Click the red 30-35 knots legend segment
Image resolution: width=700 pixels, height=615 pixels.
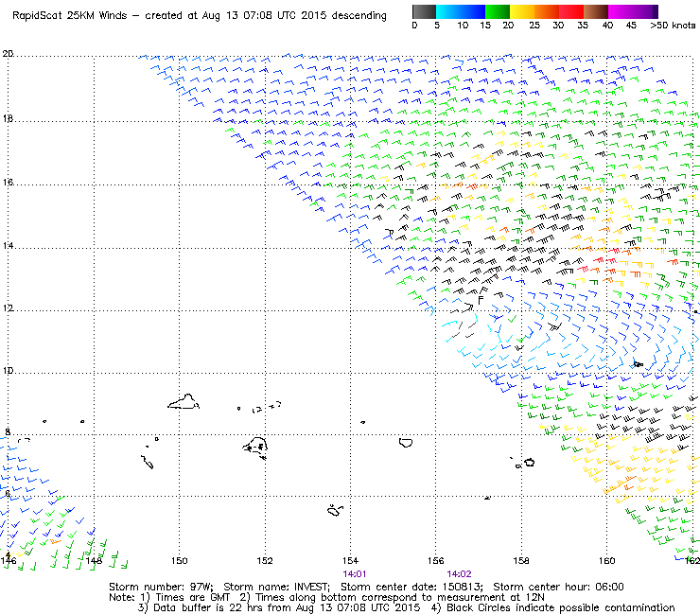[571, 11]
